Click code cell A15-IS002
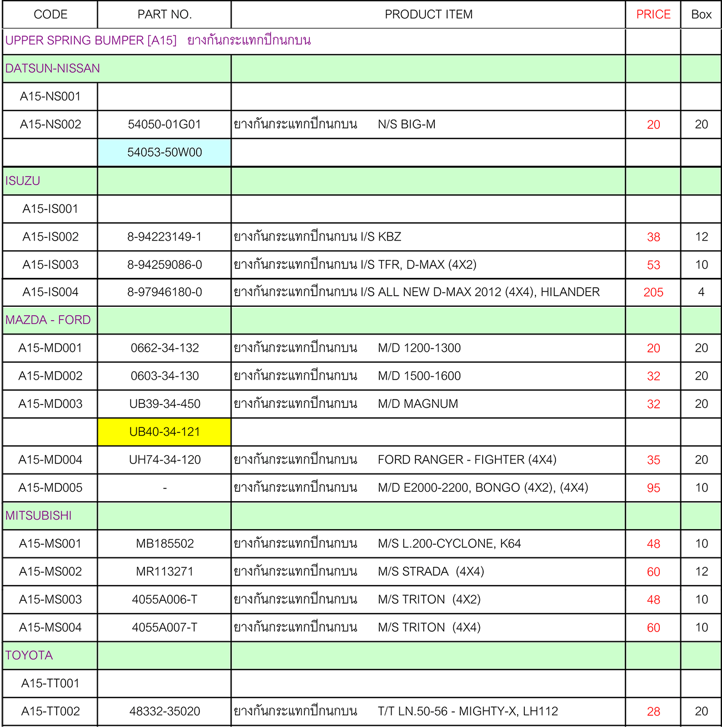The image size is (722, 728). [51, 237]
